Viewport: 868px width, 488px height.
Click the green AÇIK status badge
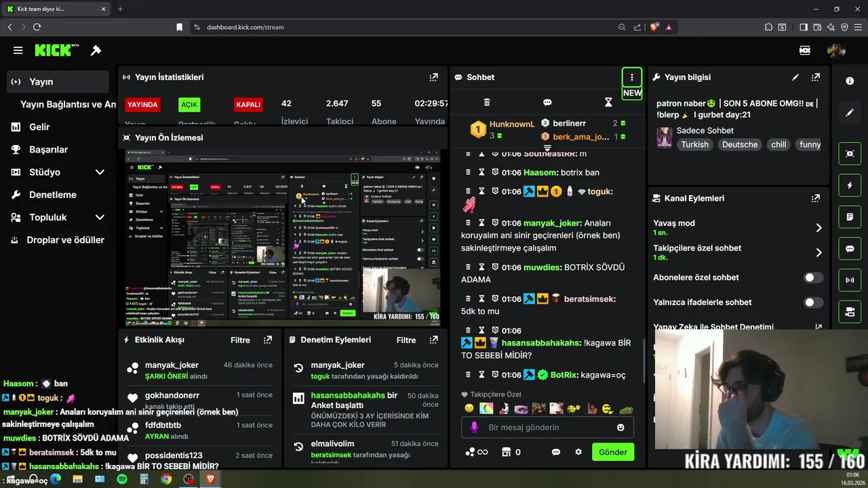[189, 104]
